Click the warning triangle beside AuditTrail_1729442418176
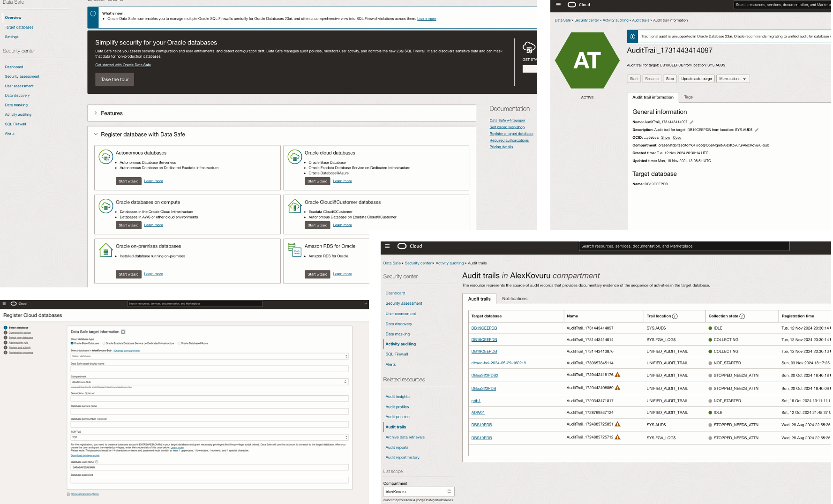This screenshot has width=833, height=504. pyautogui.click(x=618, y=375)
